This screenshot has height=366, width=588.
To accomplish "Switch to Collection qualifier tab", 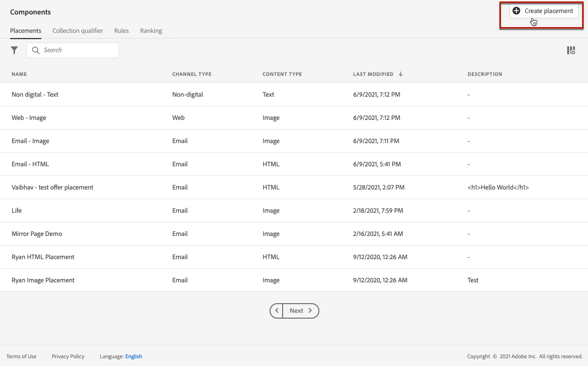I will [78, 30].
